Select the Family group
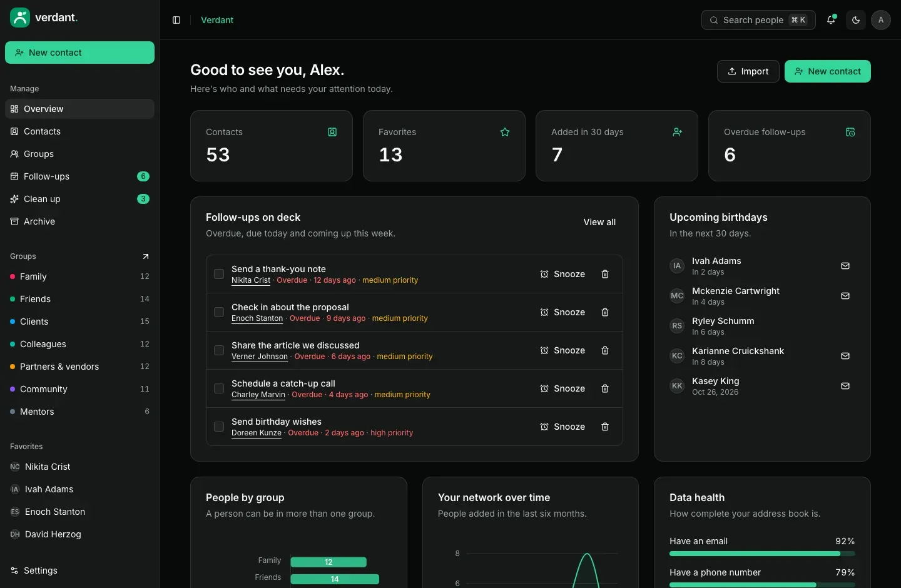The height and width of the screenshot is (588, 901). click(x=79, y=276)
